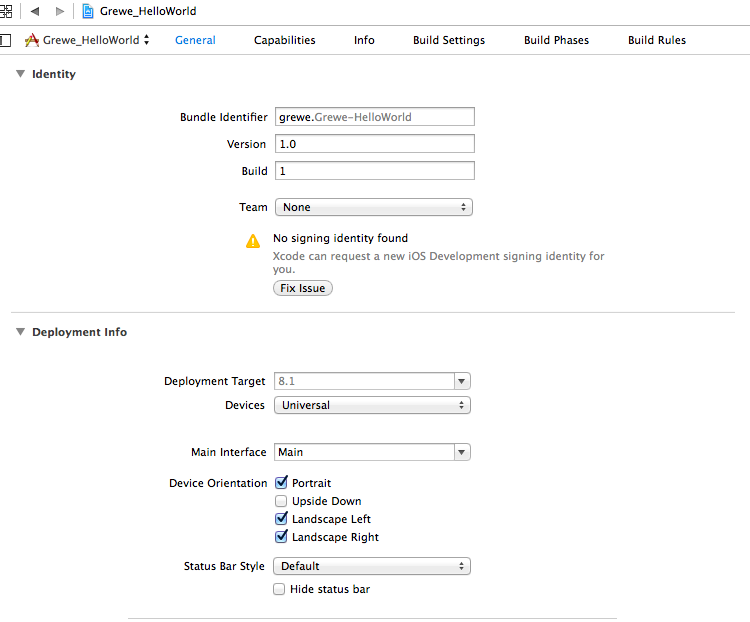Screen dimensions: 750x622
Task: Enable the Hide status bar checkbox
Action: pos(279,589)
